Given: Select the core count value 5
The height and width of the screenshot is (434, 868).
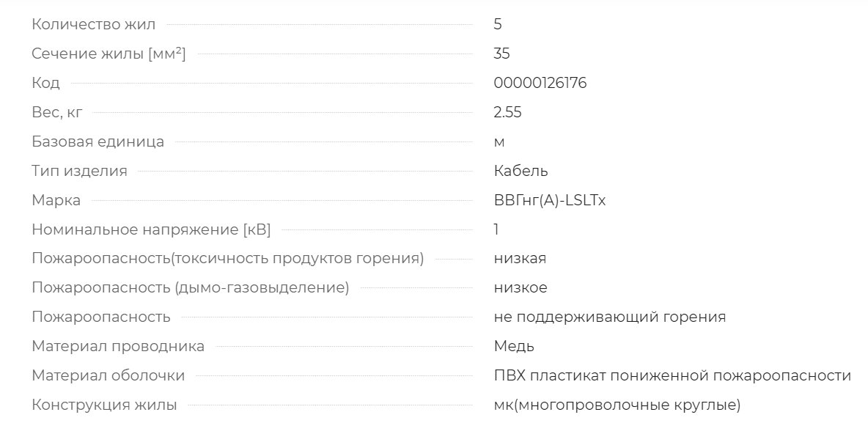Looking at the screenshot, I should [x=498, y=24].
